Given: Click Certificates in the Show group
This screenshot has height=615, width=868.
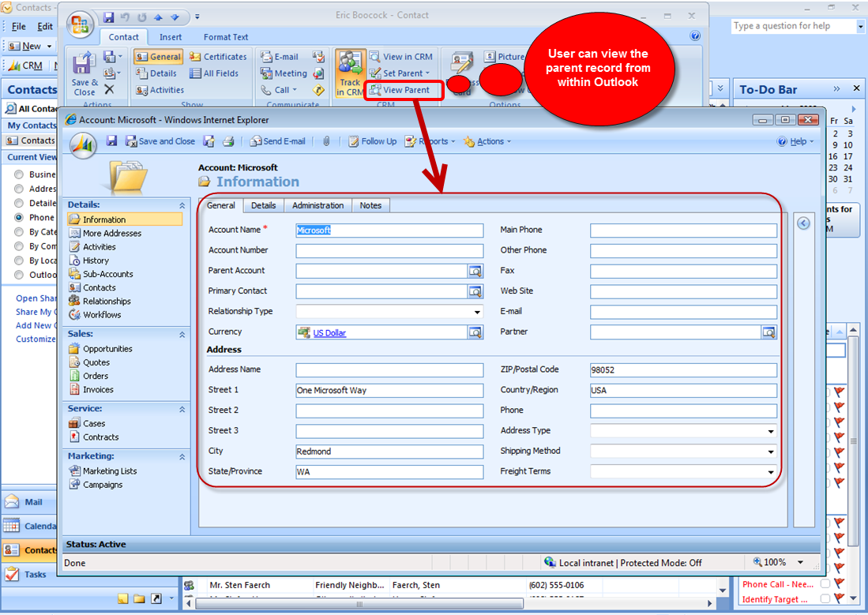Looking at the screenshot, I should click(x=218, y=57).
